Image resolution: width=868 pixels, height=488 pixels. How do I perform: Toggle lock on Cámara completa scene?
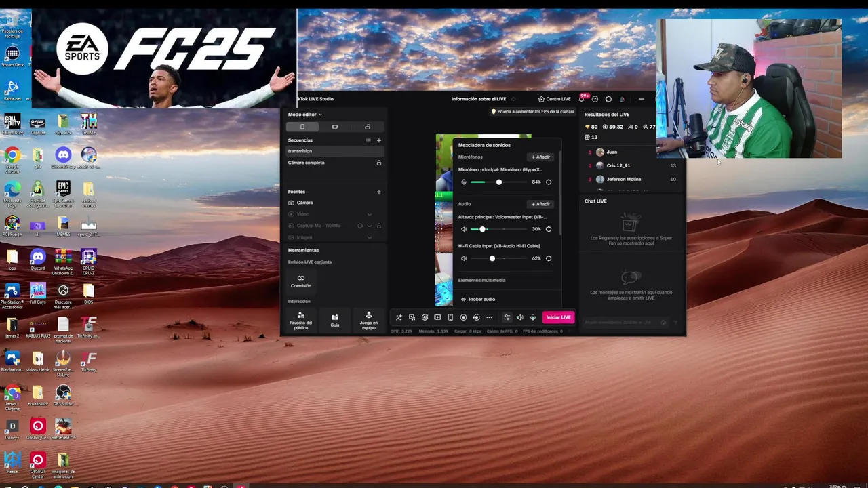pos(379,163)
